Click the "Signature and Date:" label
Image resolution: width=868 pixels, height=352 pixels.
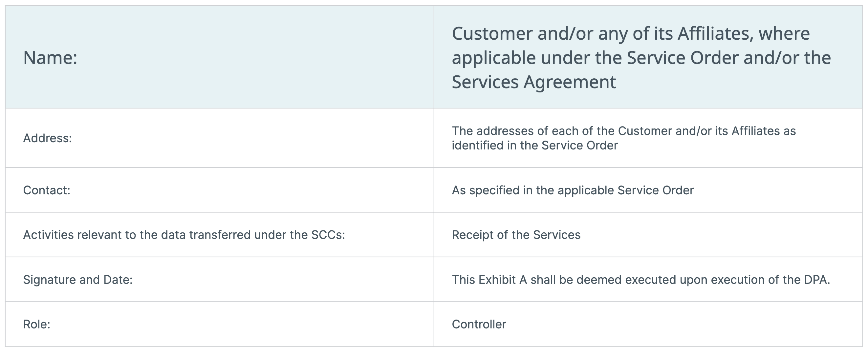pos(78,280)
